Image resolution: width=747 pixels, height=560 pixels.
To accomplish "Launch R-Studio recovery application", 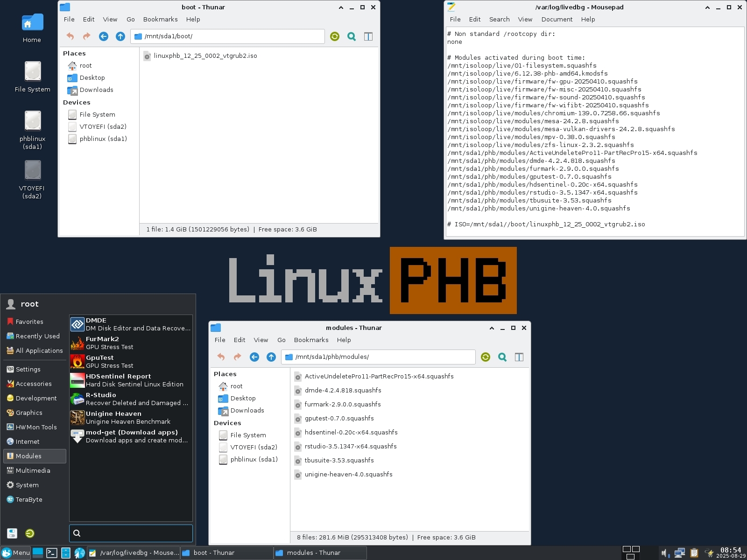I will tap(131, 399).
